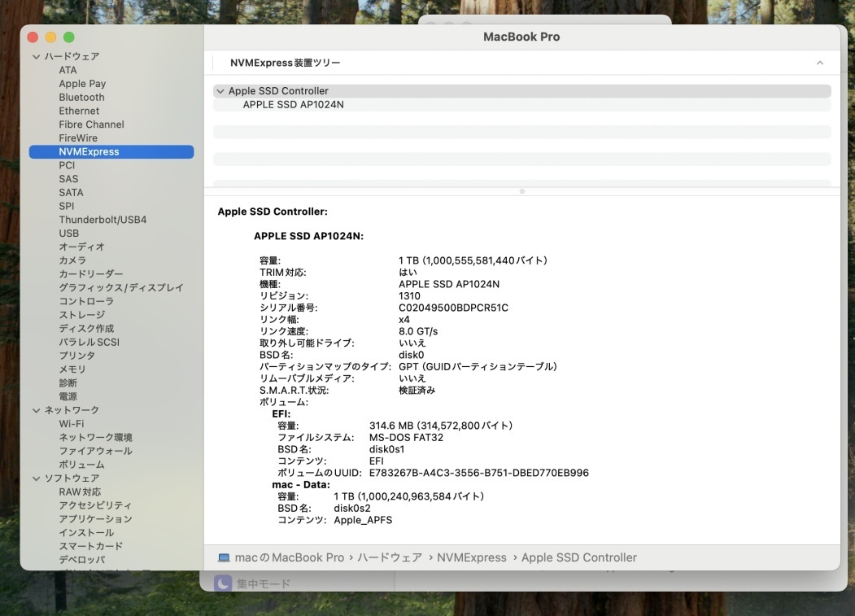Collapse the ネットワーク sidebar section
855x616 pixels.
pos(36,410)
